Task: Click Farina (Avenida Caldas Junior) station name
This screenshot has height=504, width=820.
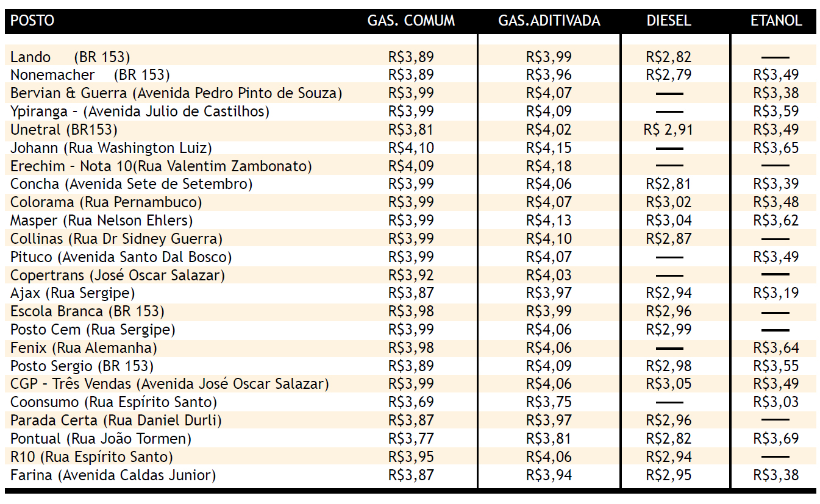Action: [113, 475]
